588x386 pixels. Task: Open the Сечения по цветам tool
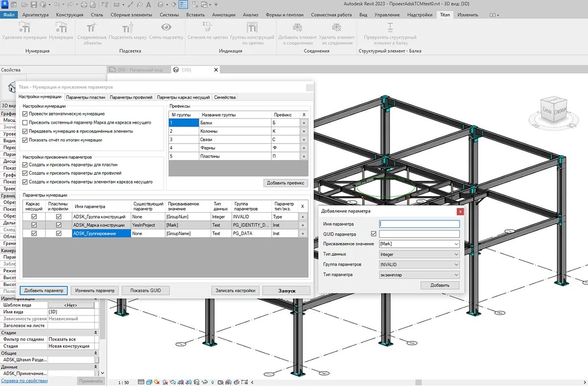click(x=207, y=31)
